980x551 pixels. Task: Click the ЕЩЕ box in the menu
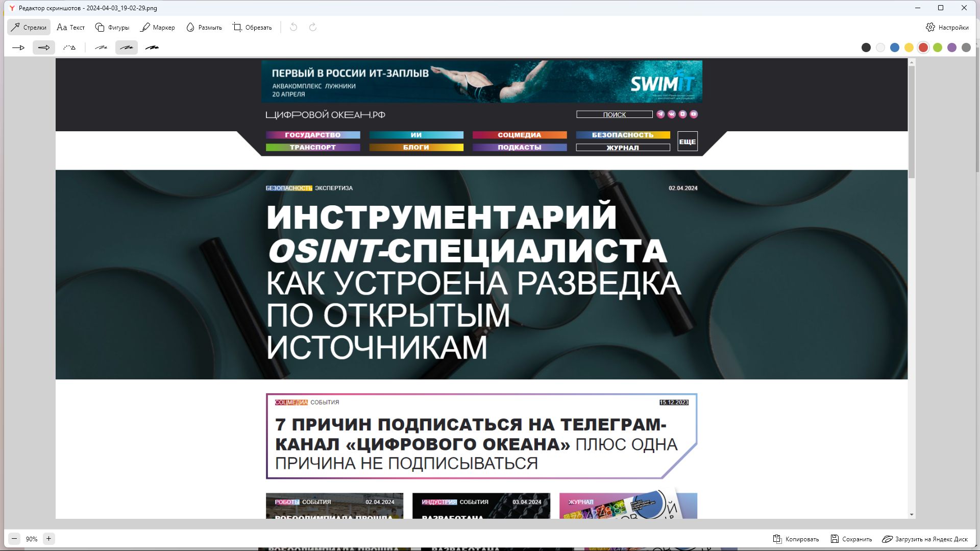pyautogui.click(x=688, y=141)
